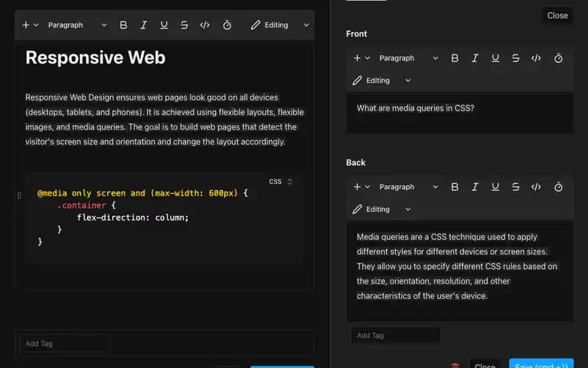Open the Paragraph dropdown in Front editor
Viewport: 588px width, 368px height.
tap(409, 58)
